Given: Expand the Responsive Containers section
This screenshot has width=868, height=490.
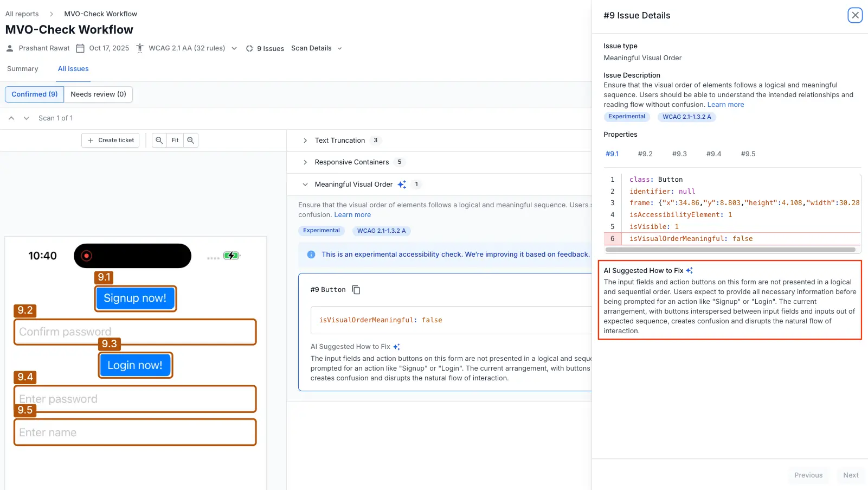Looking at the screenshot, I should pyautogui.click(x=305, y=162).
